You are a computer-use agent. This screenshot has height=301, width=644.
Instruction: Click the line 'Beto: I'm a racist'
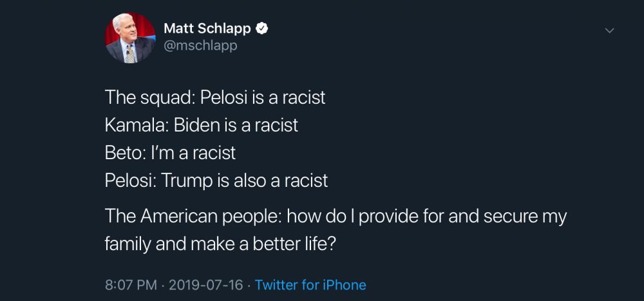coord(170,152)
